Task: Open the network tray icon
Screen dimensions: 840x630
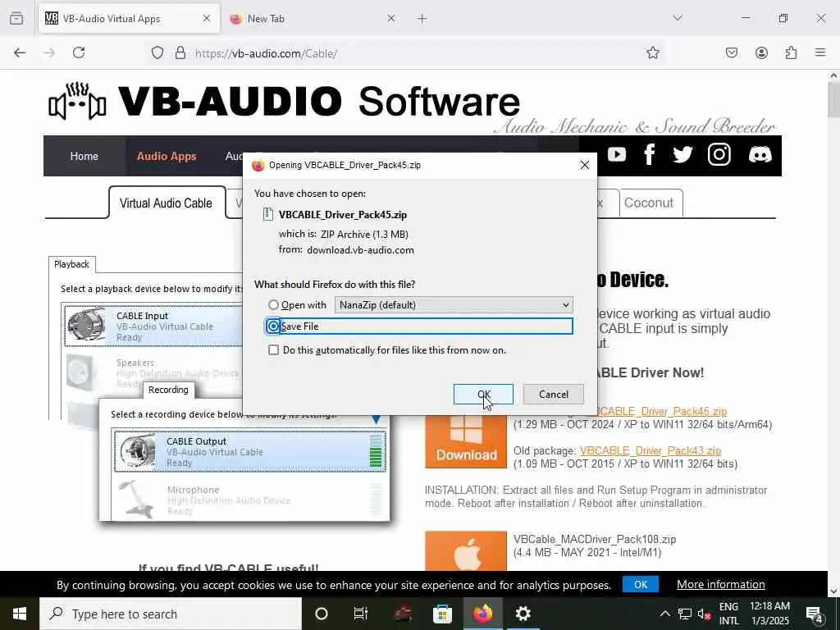Action: point(685,614)
